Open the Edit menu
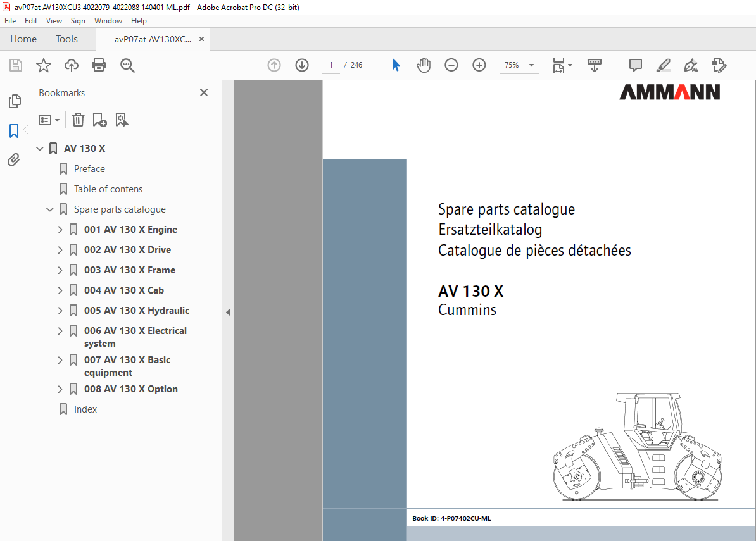Viewport: 756px width, 541px height. (31, 21)
